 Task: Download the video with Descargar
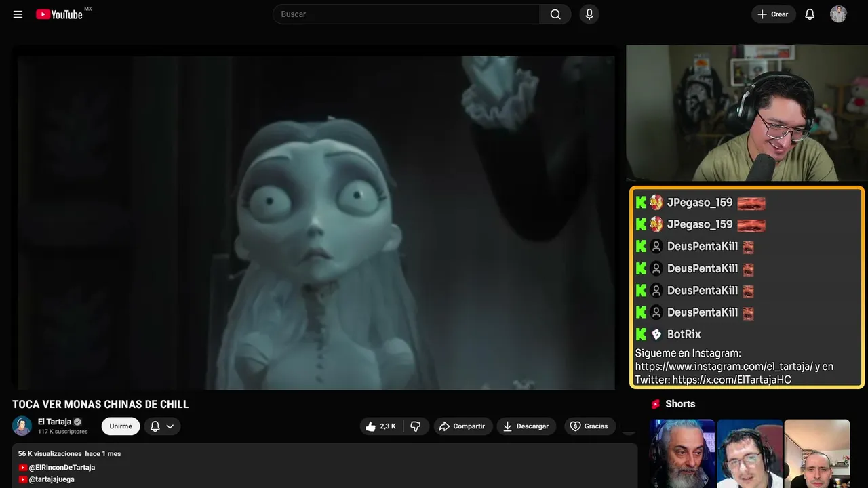tap(526, 426)
